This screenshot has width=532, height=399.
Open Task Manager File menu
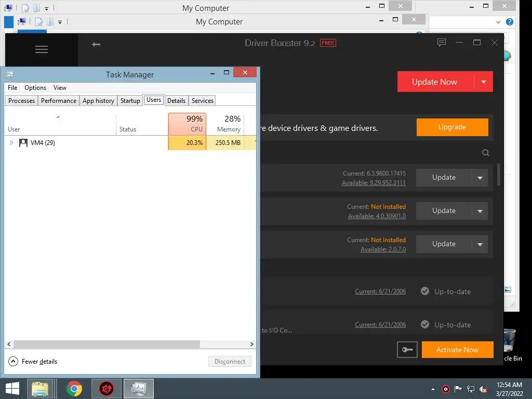12,87
